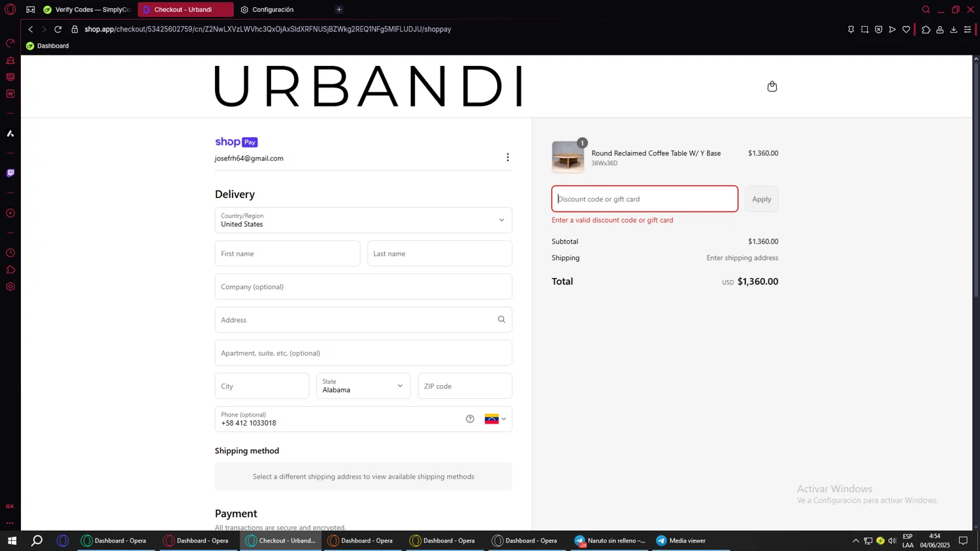Viewport: 980px width, 551px height.
Task: Click the Address input field
Action: (363, 320)
